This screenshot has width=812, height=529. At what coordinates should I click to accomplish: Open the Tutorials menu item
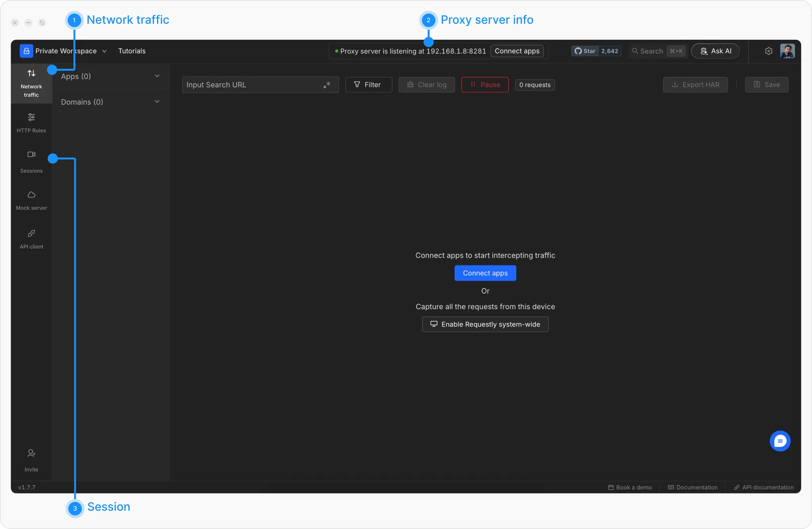[x=132, y=51]
